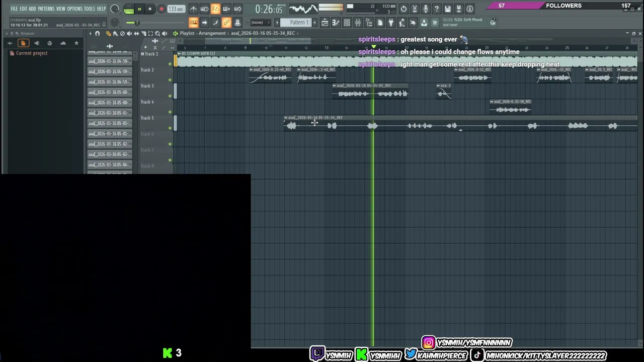The image size is (644, 362).
Task: Toggle the 3-2-1 countdown before recording
Action: (x=215, y=9)
